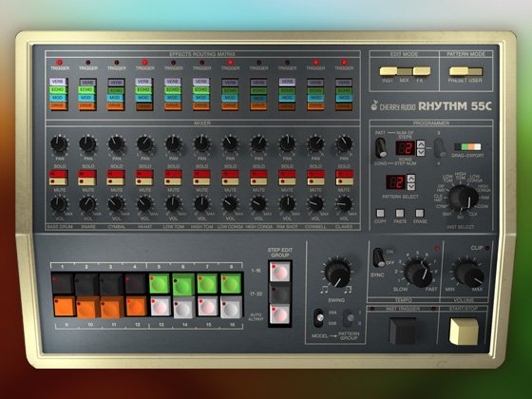The width and height of the screenshot is (532, 399).
Task: Switch the Pattern Mode Preset/User switch
Action: tap(465, 71)
